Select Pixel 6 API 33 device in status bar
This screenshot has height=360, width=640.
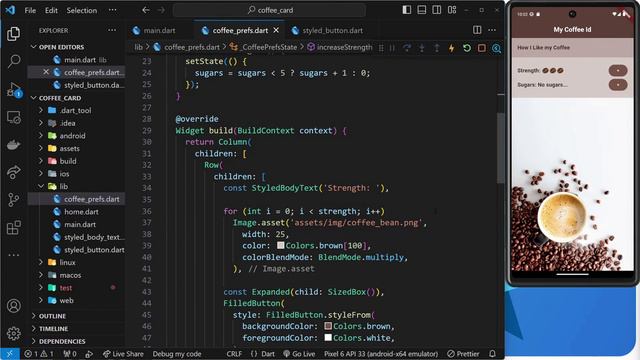[x=380, y=353]
